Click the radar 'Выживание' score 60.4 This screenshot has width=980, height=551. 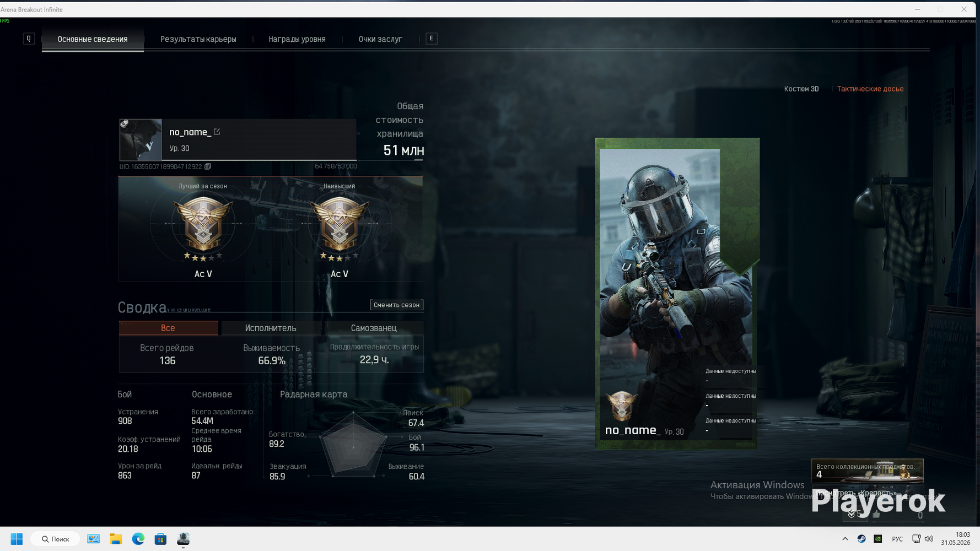pyautogui.click(x=416, y=477)
